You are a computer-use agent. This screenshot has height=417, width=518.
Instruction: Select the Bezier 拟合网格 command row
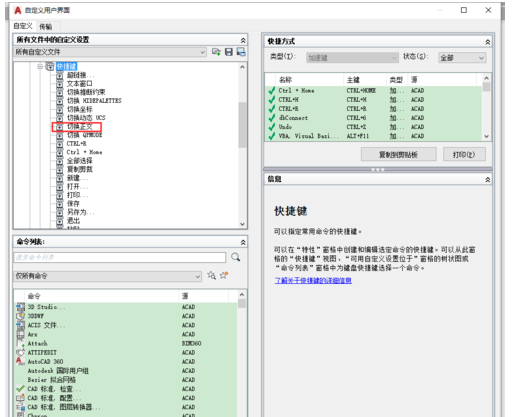(x=126, y=380)
